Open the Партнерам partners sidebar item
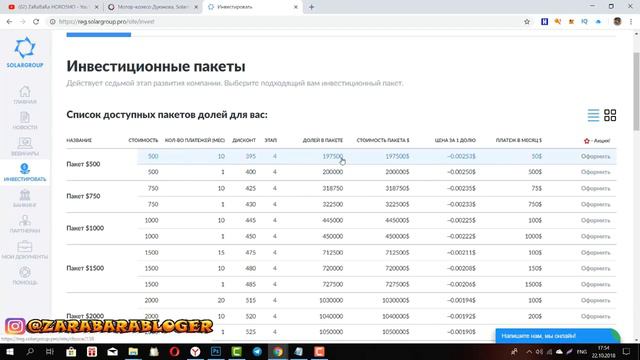This screenshot has width=640, height=360. click(x=24, y=224)
